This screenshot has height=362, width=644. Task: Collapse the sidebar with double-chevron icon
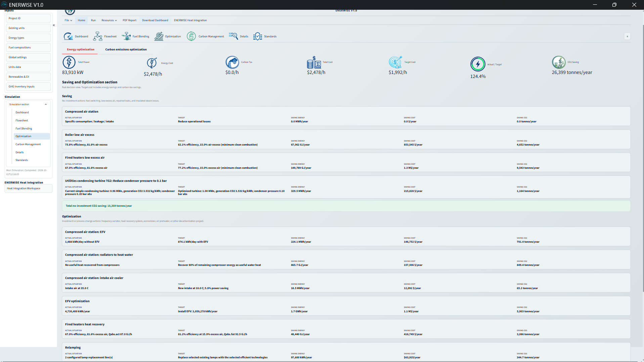pyautogui.click(x=54, y=25)
